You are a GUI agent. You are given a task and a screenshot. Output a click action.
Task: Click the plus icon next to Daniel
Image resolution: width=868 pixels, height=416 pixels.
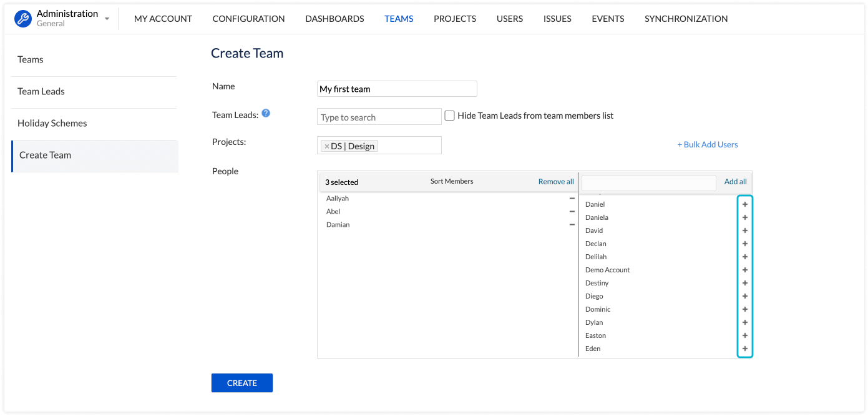tap(744, 204)
